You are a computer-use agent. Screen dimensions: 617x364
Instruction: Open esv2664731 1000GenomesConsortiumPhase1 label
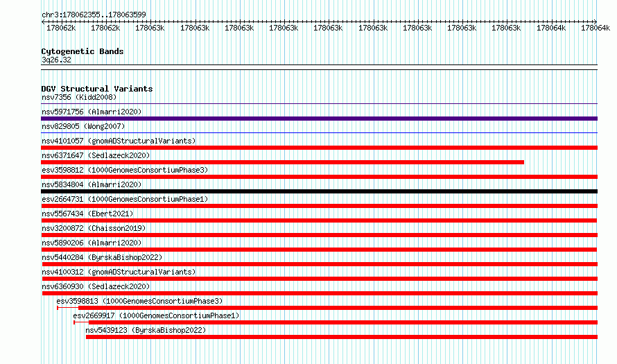pos(125,199)
